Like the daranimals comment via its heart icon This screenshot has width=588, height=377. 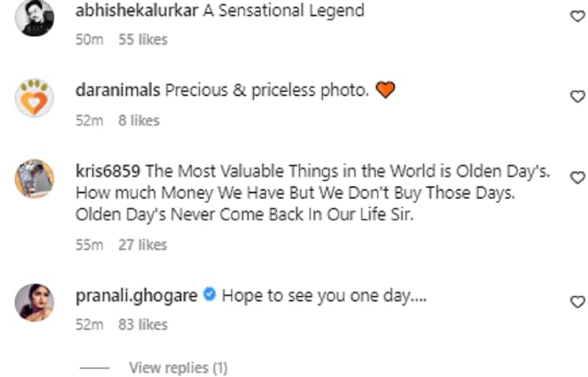click(x=578, y=96)
